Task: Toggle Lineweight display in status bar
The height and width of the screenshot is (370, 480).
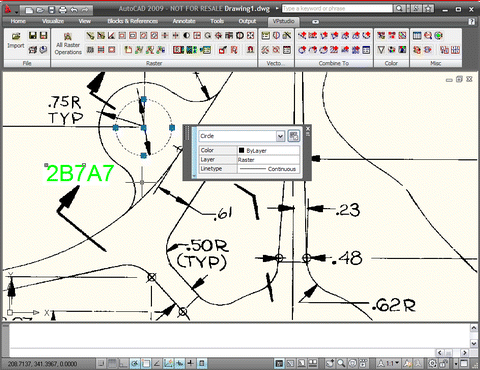Action: pyautogui.click(x=191, y=363)
